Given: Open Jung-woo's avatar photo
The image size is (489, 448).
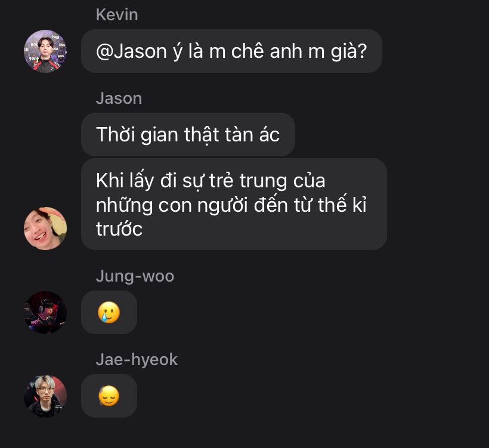Looking at the screenshot, I should pos(45,313).
